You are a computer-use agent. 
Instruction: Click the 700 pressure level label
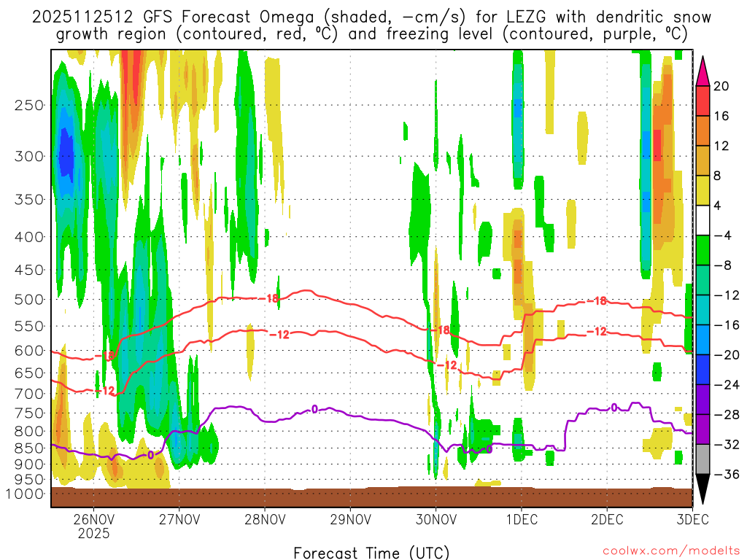point(29,394)
